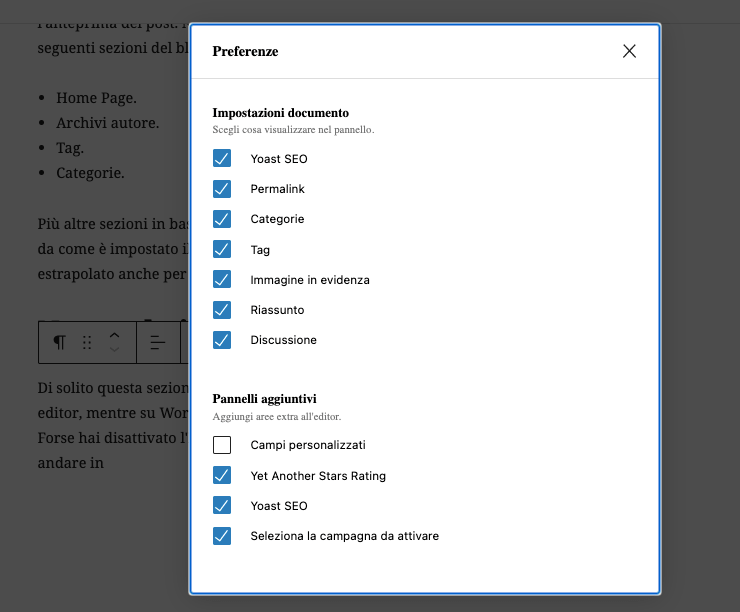Screen dimensions: 740x612
Task: Click the block drag handle icon
Action: pos(87,342)
